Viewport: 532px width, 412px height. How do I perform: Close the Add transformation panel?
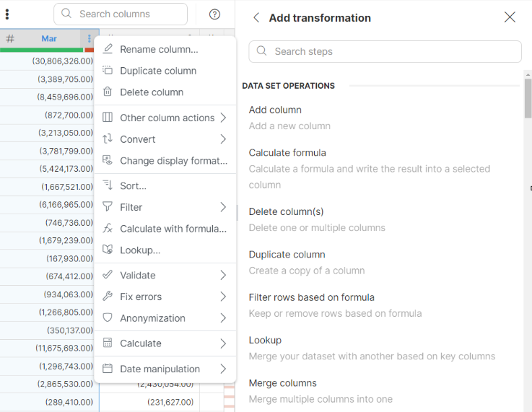[510, 17]
